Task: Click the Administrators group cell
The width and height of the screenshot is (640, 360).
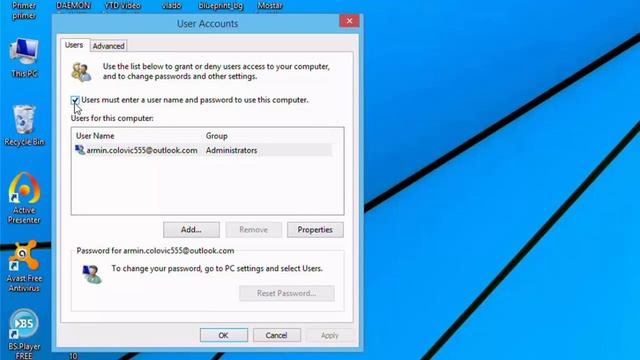Action: click(x=231, y=150)
